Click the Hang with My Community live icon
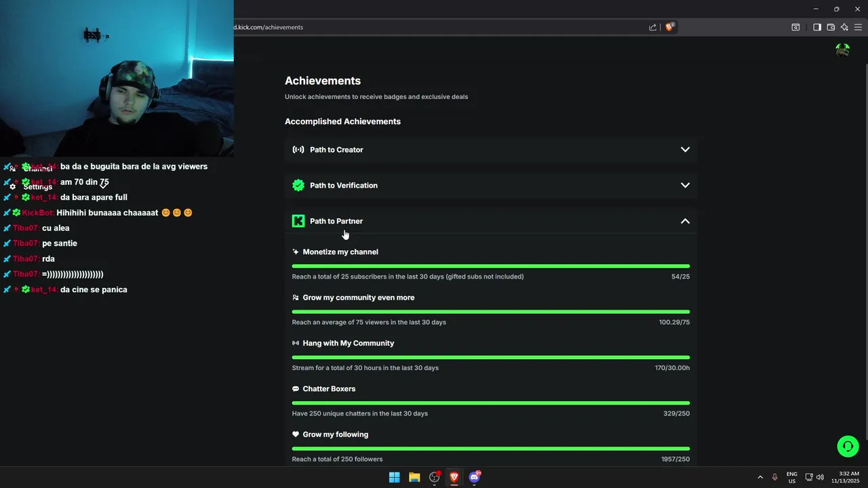Image resolution: width=868 pixels, height=488 pixels. 296,343
